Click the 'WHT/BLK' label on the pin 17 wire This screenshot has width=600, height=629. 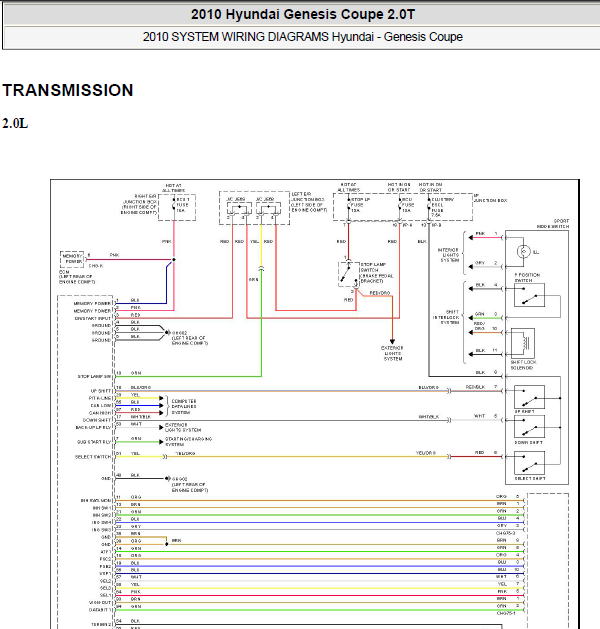pos(141,417)
